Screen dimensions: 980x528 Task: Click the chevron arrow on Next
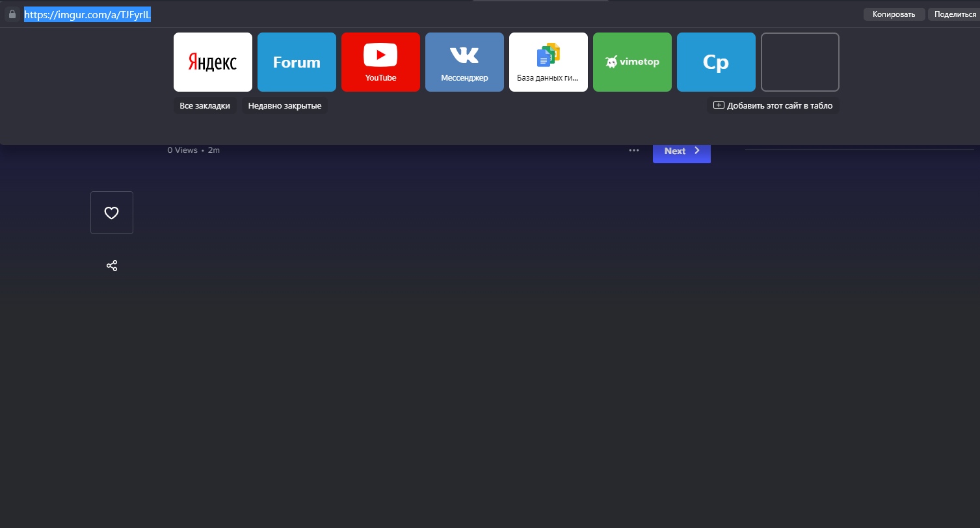coord(697,151)
